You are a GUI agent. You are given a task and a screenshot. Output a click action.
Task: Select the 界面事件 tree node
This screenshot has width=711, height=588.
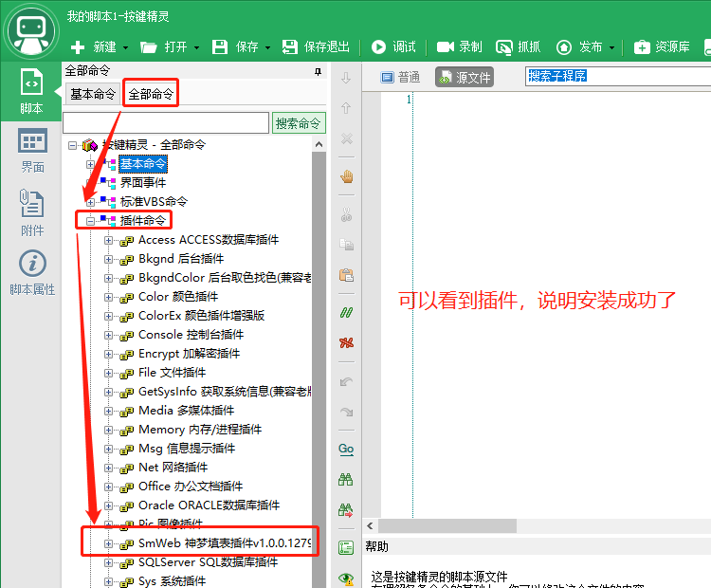tap(143, 182)
